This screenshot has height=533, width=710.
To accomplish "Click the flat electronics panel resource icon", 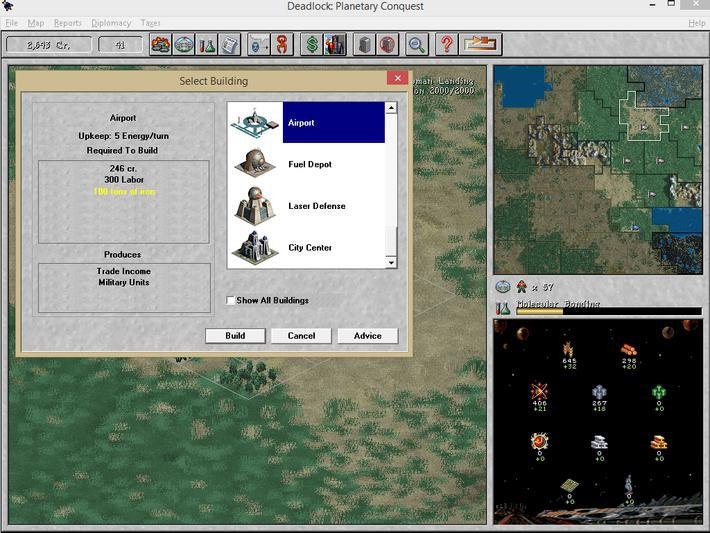I will (x=569, y=485).
